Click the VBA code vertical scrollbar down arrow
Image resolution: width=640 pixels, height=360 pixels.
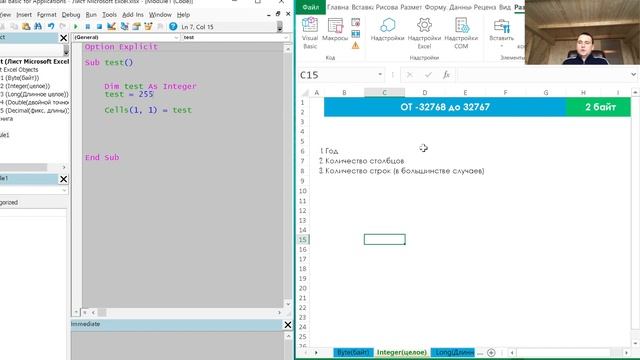tap(288, 304)
